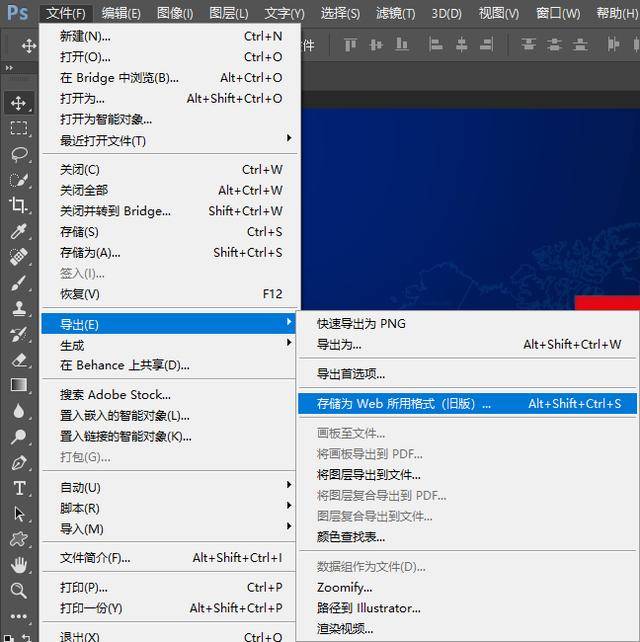This screenshot has width=640, height=642.
Task: Select the Clone Stamp tool
Action: pos(19,308)
